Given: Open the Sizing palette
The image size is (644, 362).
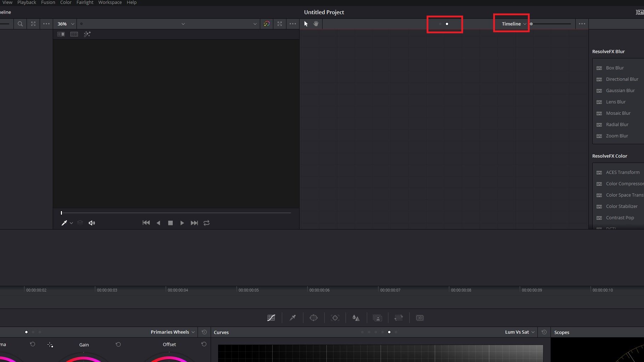Looking at the screenshot, I should [x=399, y=318].
